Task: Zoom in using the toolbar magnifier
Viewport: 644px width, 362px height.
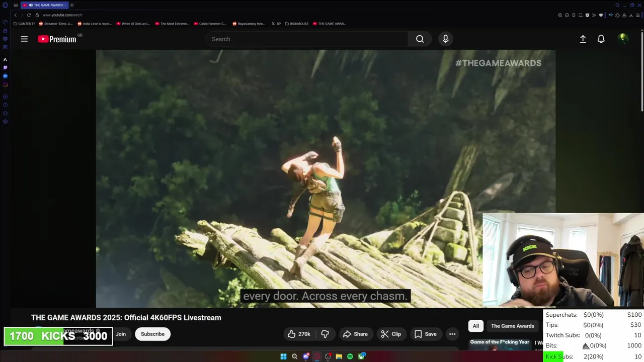Action: [560, 15]
